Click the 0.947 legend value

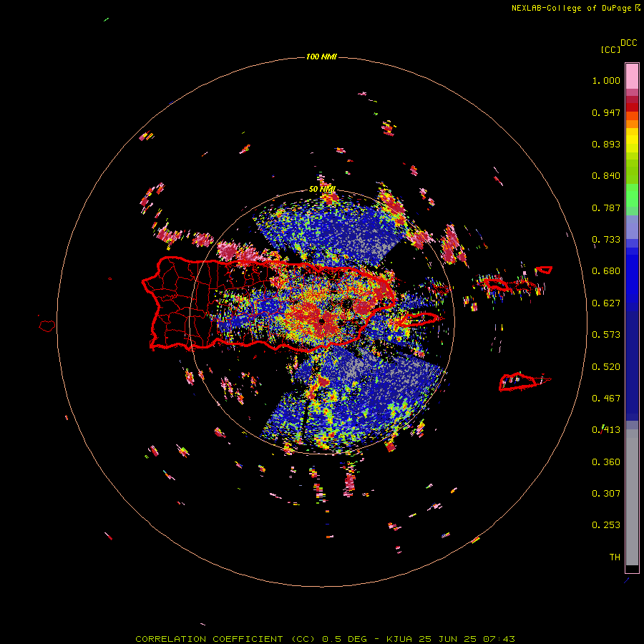[606, 112]
